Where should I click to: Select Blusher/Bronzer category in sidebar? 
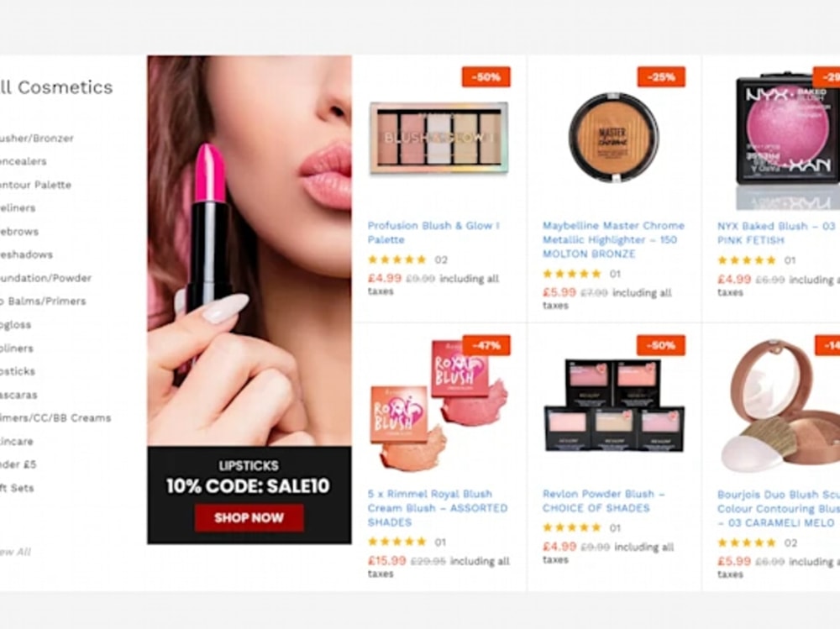click(36, 139)
